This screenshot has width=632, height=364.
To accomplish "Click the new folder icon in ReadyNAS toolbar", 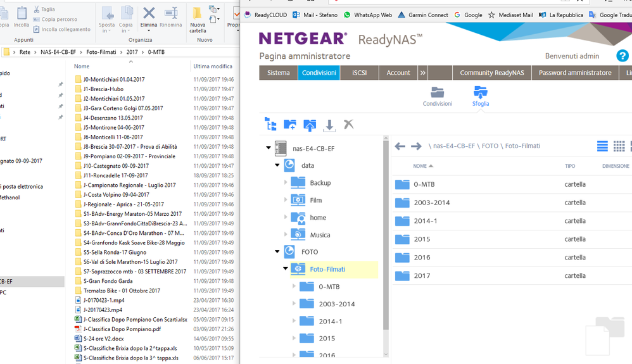I will pyautogui.click(x=290, y=125).
